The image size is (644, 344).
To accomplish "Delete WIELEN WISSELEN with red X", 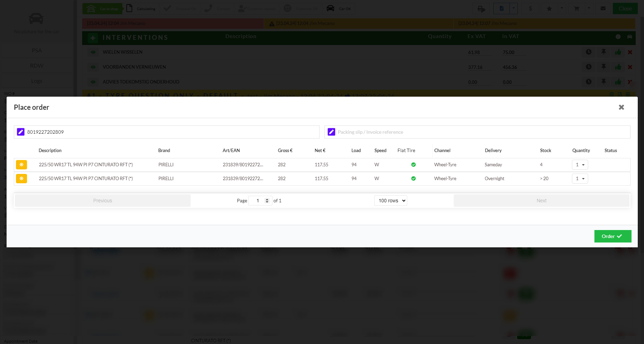I will tap(630, 52).
